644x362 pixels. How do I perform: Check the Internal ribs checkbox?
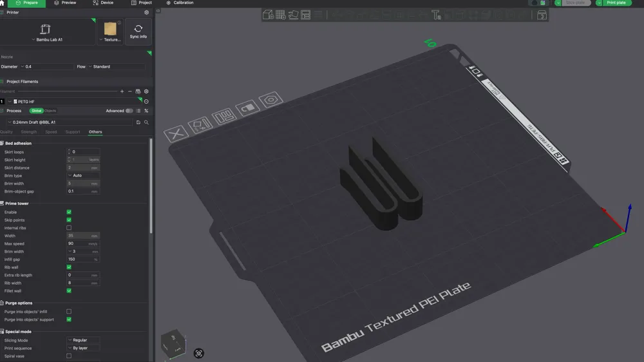point(69,227)
